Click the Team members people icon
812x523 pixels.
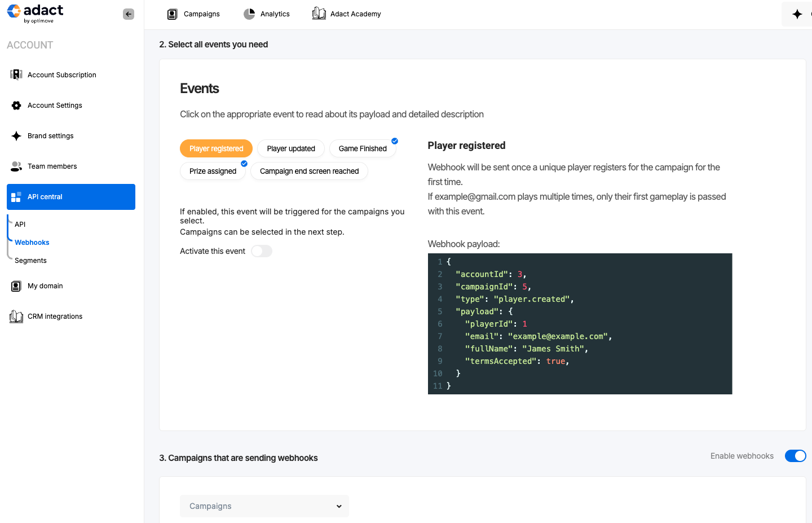(16, 166)
